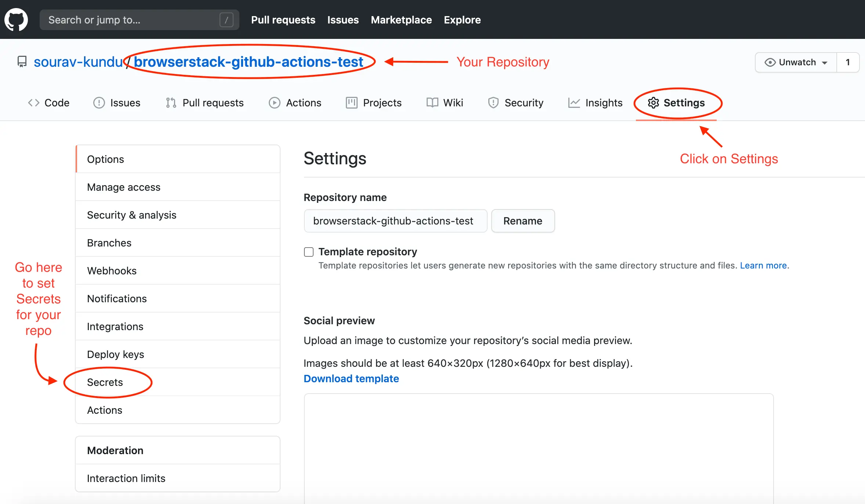The height and width of the screenshot is (504, 865).
Task: Click the Settings tab gear icon
Action: [x=653, y=103]
